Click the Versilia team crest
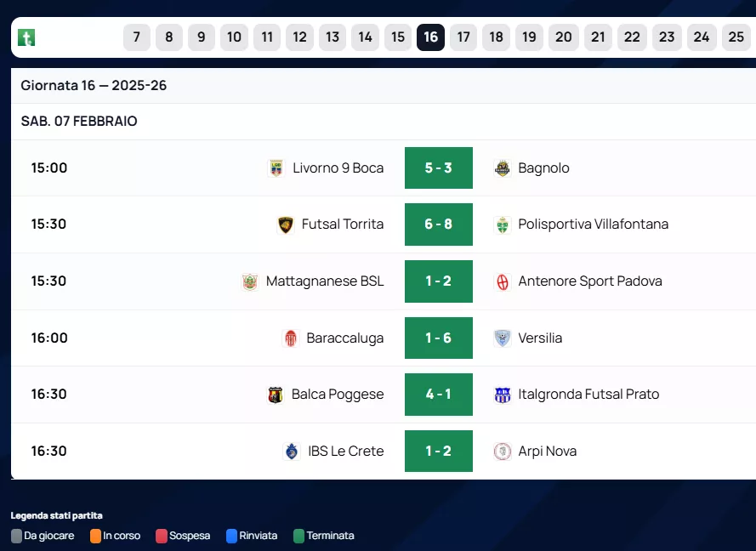Viewport: 756px width, 551px height. (x=503, y=338)
